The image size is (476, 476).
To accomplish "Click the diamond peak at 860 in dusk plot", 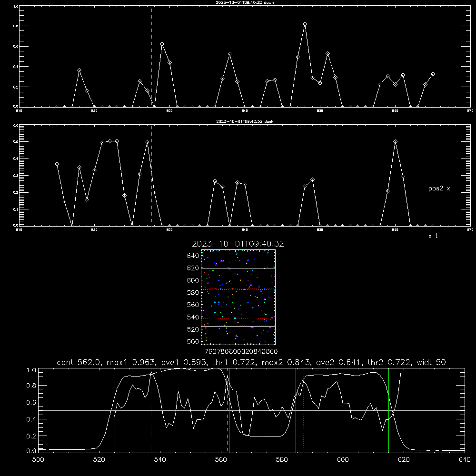I will coord(395,142).
